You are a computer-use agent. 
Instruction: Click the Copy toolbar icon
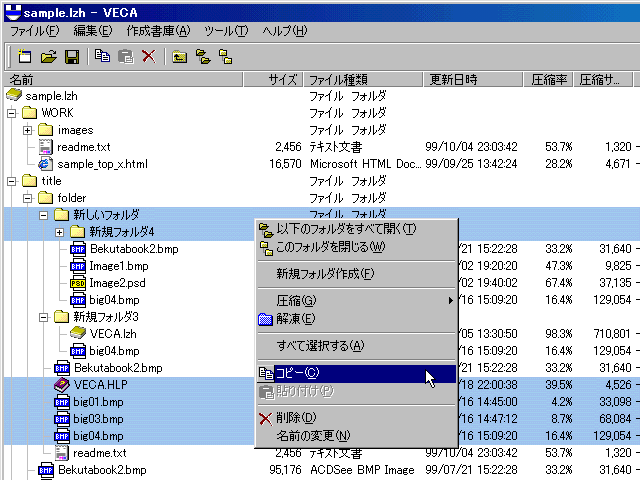click(102, 56)
